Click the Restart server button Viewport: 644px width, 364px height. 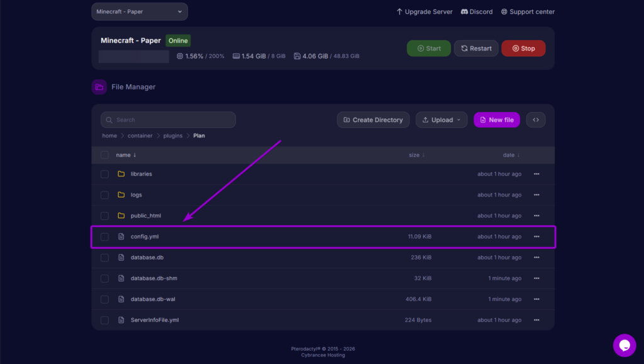click(x=476, y=48)
